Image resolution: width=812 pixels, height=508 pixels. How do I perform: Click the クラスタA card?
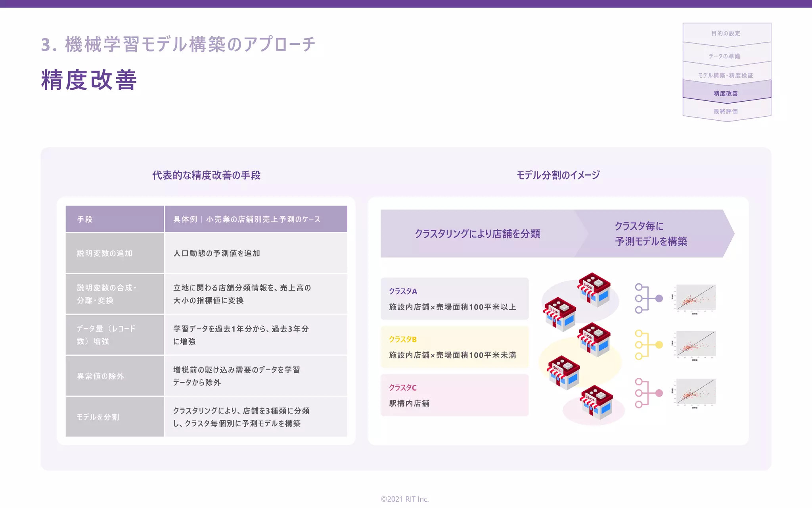click(454, 298)
